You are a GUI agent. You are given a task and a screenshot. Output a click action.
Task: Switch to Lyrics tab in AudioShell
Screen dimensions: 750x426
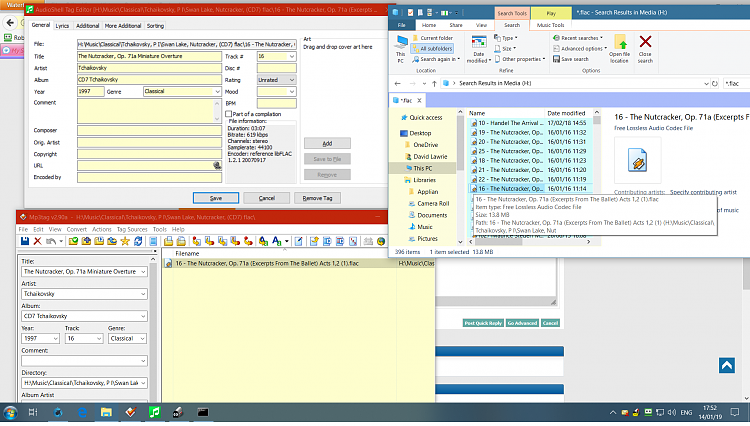[62, 26]
